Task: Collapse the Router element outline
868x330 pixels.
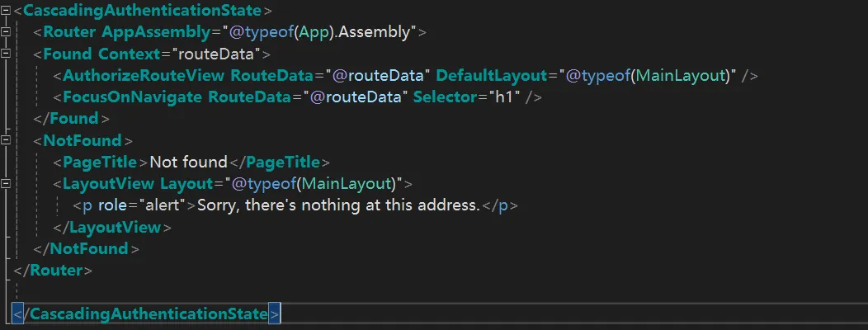Action: coord(7,32)
